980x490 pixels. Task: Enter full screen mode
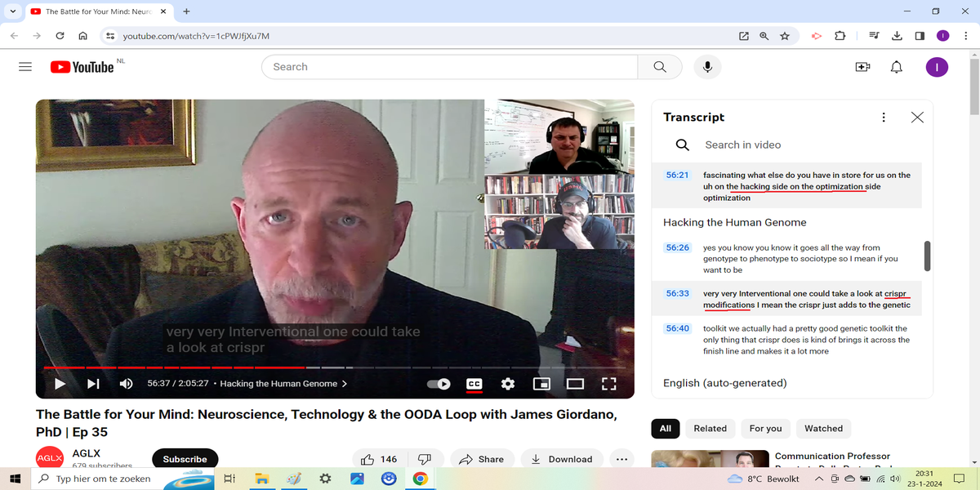608,383
